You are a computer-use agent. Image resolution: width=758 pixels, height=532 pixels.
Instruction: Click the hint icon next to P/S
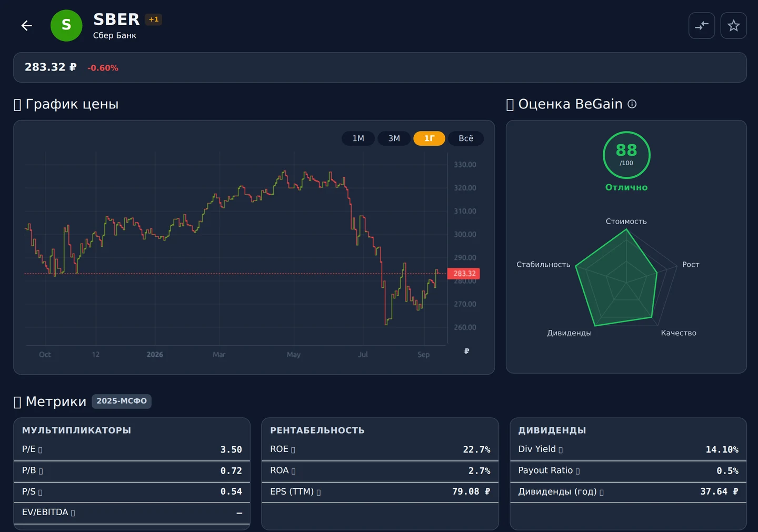pos(41,492)
